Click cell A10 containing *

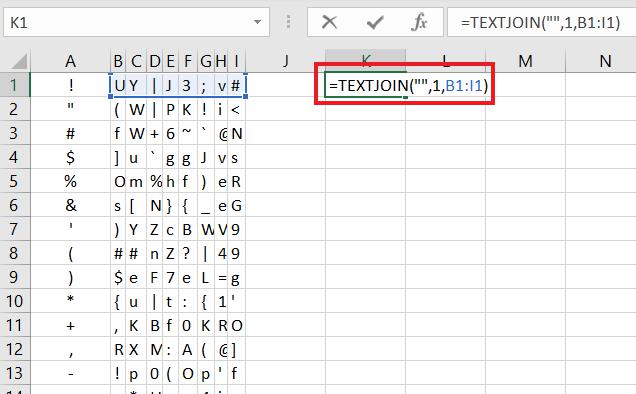(x=70, y=301)
